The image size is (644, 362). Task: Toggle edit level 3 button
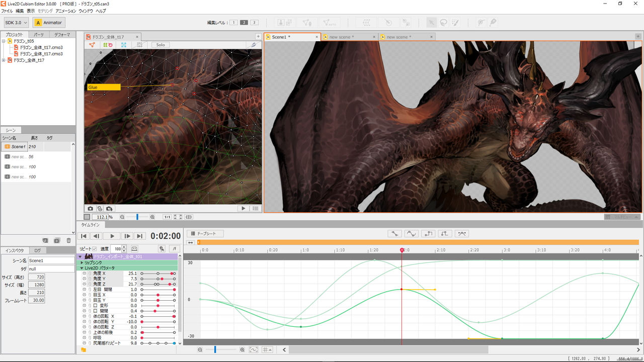(254, 23)
